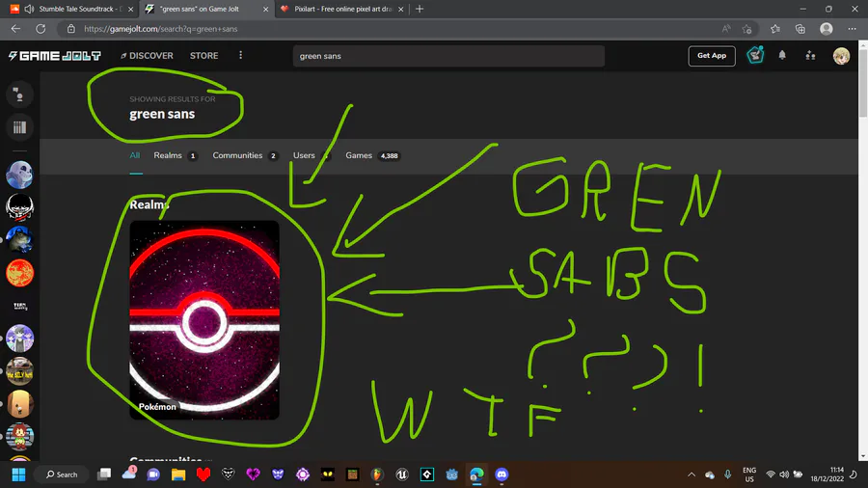Toggle Read Aloud in address bar
The image size is (868, 488).
[725, 29]
